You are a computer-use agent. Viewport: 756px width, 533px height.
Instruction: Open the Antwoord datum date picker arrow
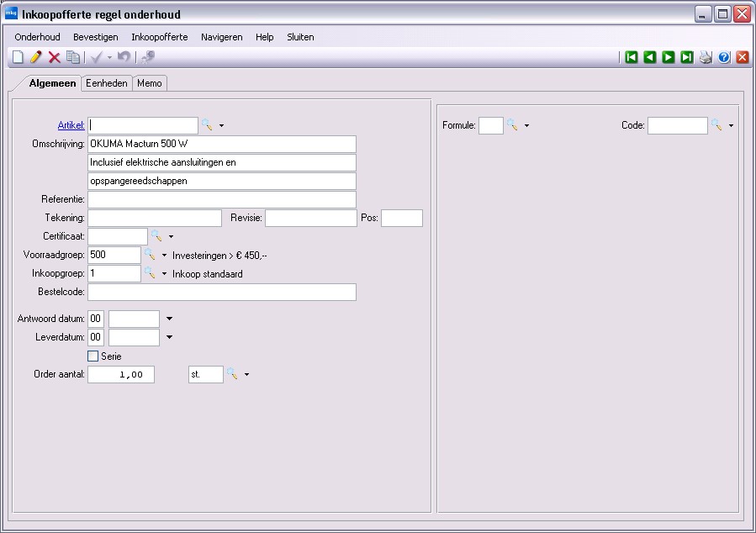[x=169, y=319]
